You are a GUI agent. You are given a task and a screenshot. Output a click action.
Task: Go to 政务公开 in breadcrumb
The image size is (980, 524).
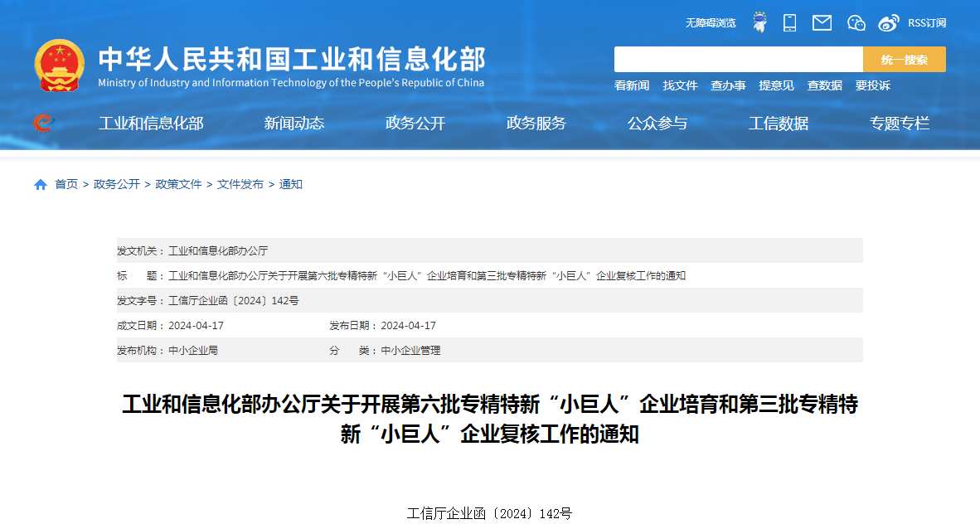click(x=117, y=184)
